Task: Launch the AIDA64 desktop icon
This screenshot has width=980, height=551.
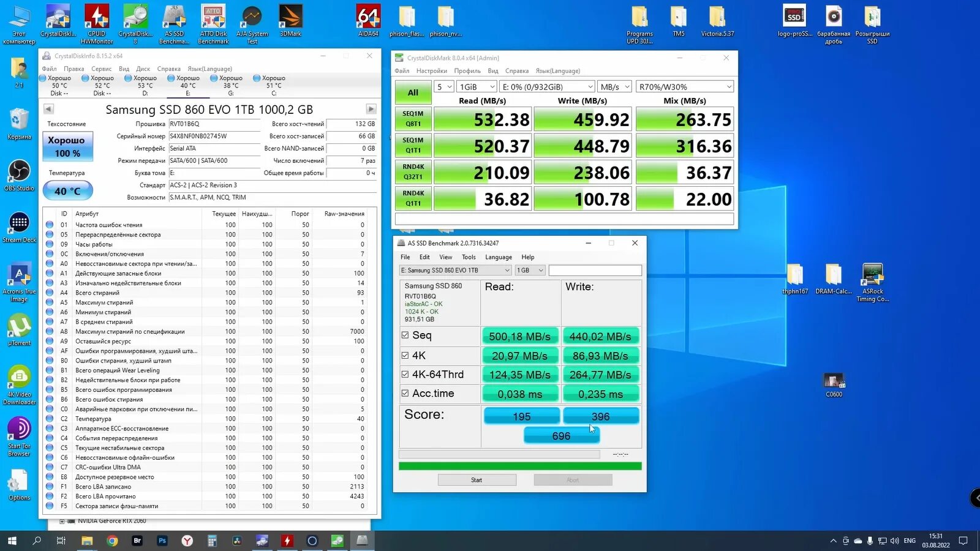Action: 368,20
